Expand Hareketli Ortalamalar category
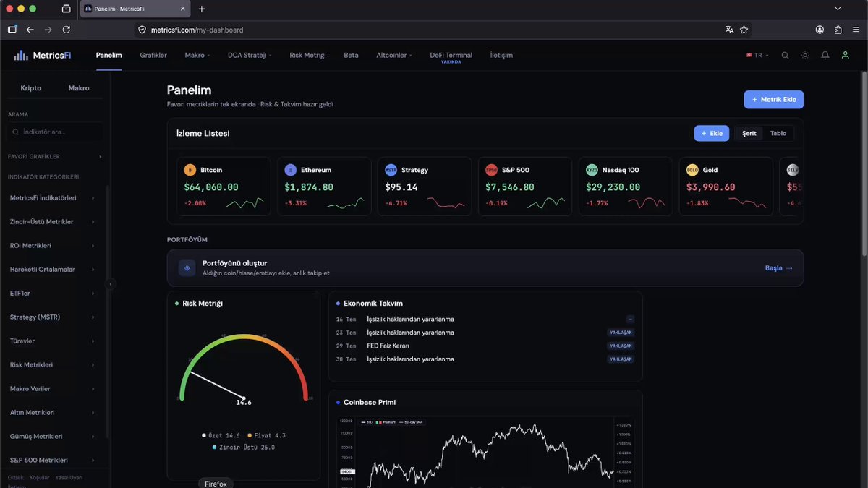This screenshot has height=488, width=868. coord(53,270)
